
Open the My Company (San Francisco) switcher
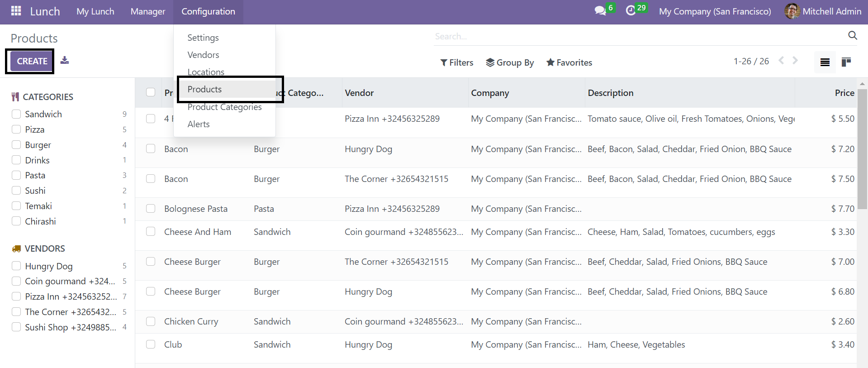715,11
